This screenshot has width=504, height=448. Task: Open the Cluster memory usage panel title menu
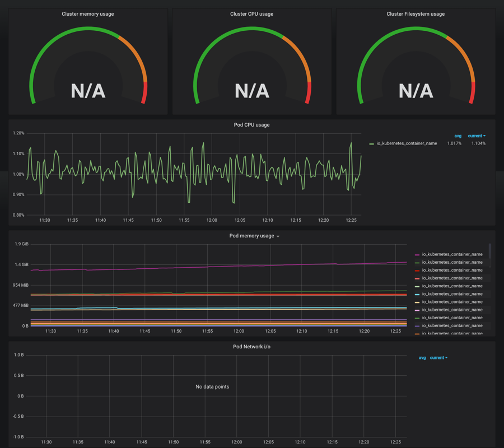[88, 14]
